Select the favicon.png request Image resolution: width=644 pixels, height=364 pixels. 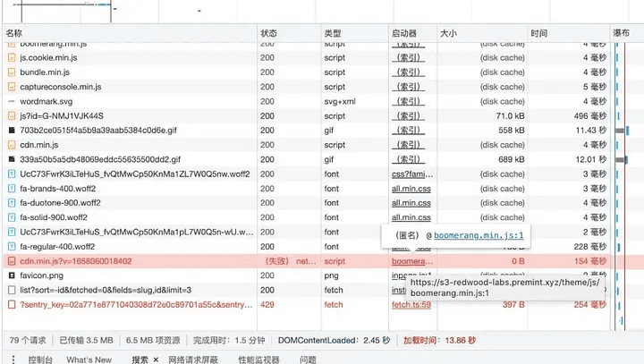click(305, 275)
